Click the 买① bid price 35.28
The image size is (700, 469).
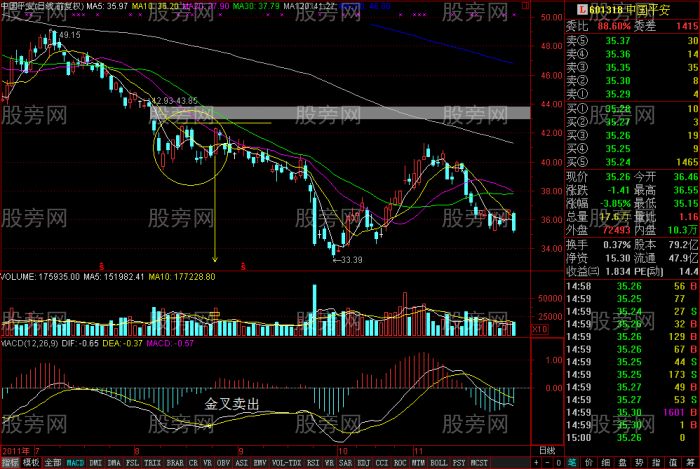tap(617, 108)
